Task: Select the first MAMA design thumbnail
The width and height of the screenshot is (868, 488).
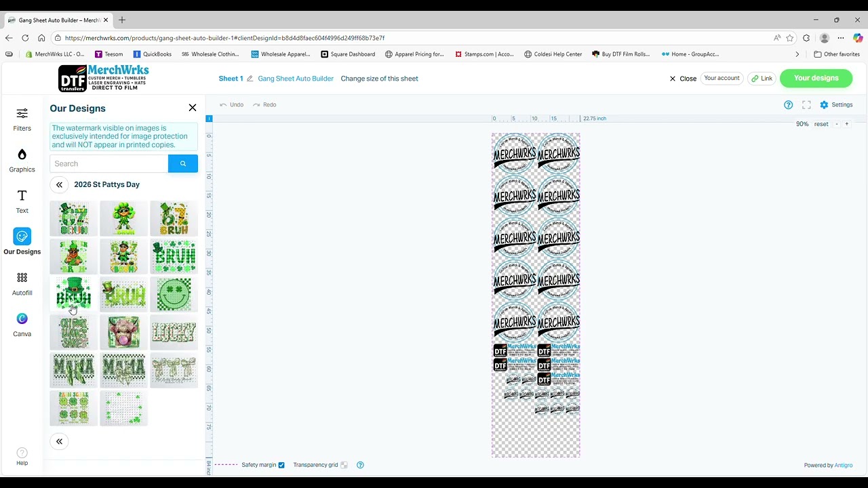Action: tap(73, 370)
